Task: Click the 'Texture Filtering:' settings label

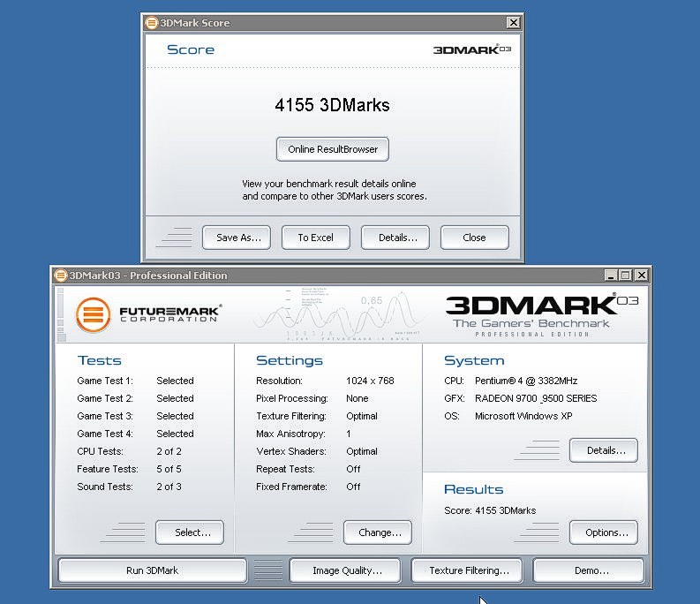Action: (x=291, y=416)
